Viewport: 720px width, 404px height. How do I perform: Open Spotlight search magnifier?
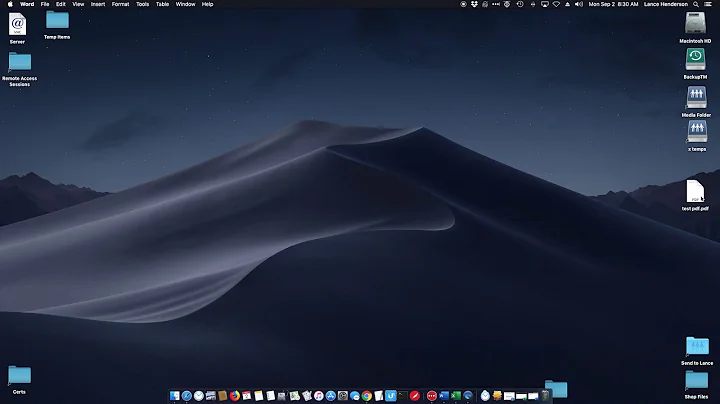click(696, 4)
